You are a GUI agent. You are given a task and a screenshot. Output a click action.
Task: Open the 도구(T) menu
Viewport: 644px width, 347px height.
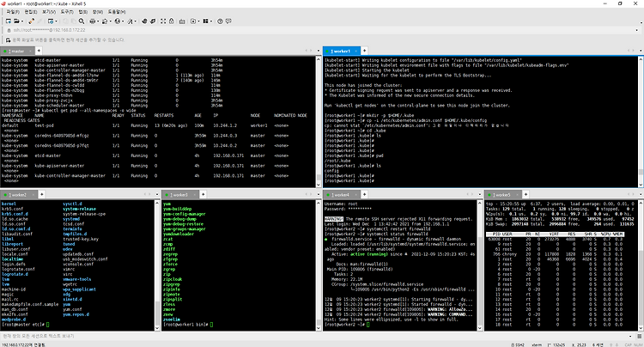[67, 12]
